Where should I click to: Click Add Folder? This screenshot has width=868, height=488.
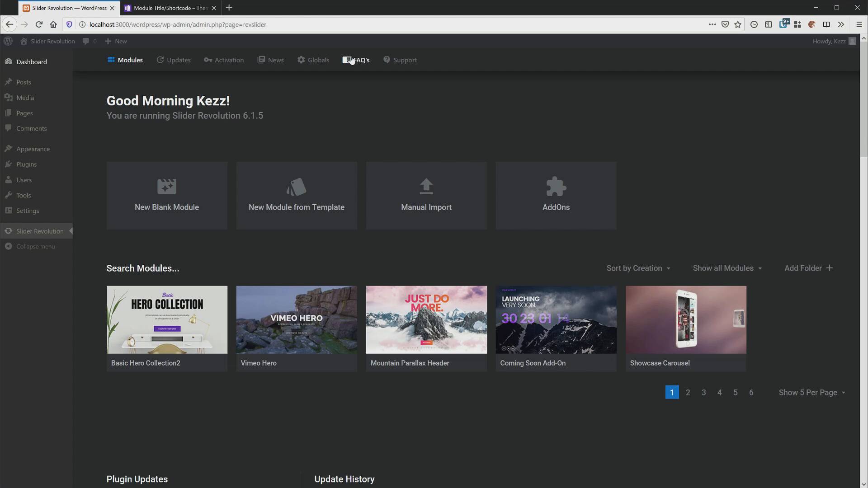(x=808, y=268)
